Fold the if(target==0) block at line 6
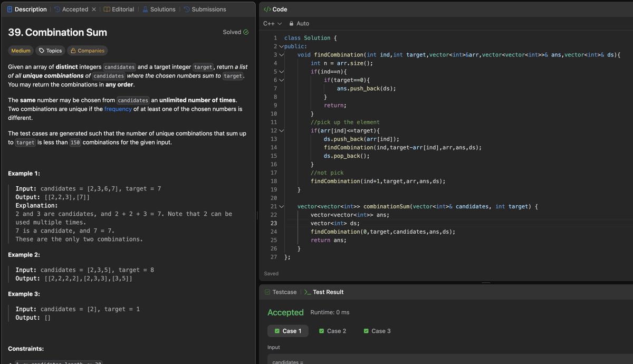The width and height of the screenshot is (633, 364). tap(282, 80)
